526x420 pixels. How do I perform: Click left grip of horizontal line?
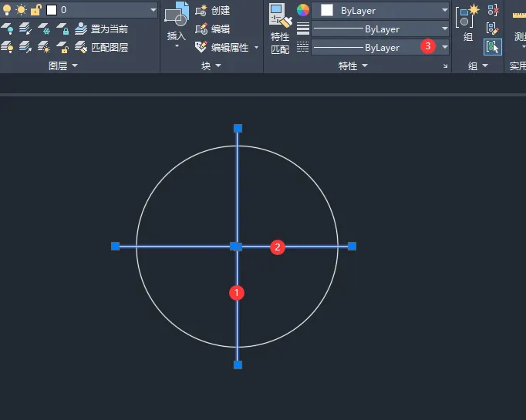[x=115, y=247]
